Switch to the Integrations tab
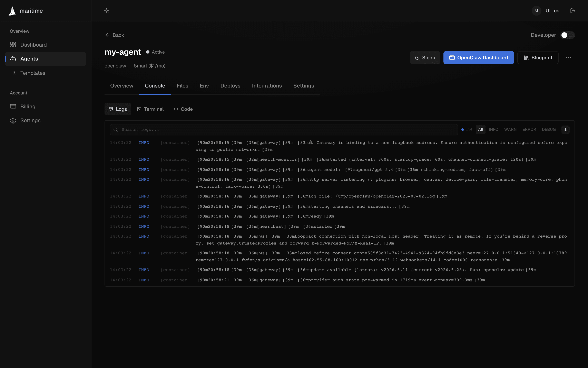This screenshot has width=588, height=368. click(267, 86)
